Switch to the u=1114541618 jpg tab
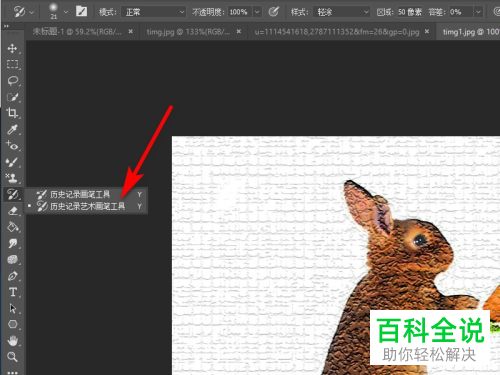This screenshot has width=500, height=375. (337, 32)
